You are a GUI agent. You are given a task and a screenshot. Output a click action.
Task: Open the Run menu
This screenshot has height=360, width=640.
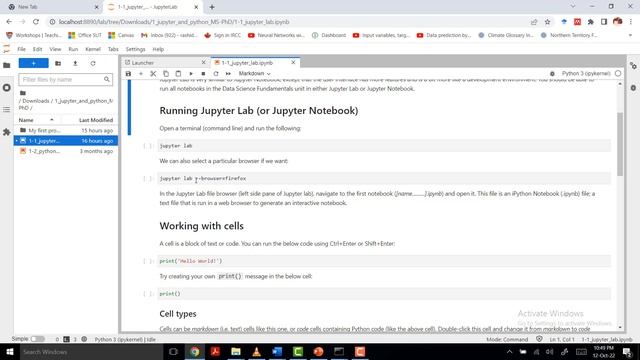pos(73,49)
